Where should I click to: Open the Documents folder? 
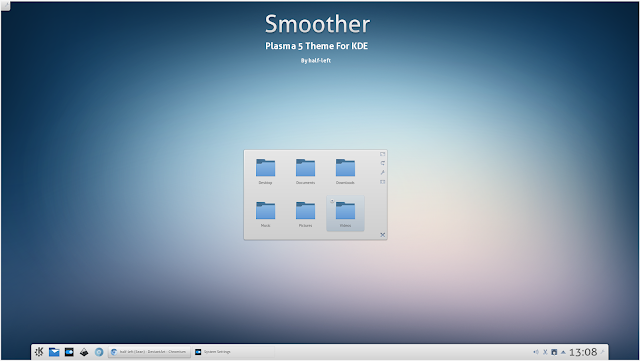pos(305,172)
